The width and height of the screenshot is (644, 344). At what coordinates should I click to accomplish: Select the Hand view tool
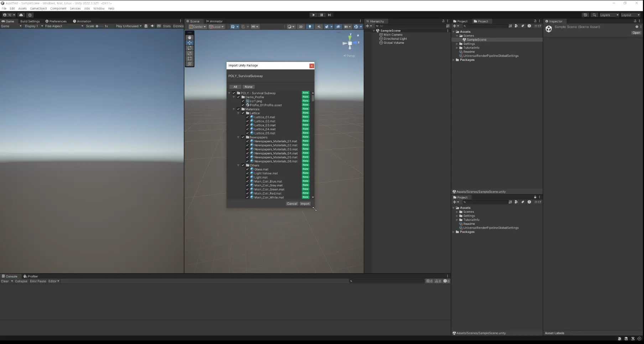(189, 37)
